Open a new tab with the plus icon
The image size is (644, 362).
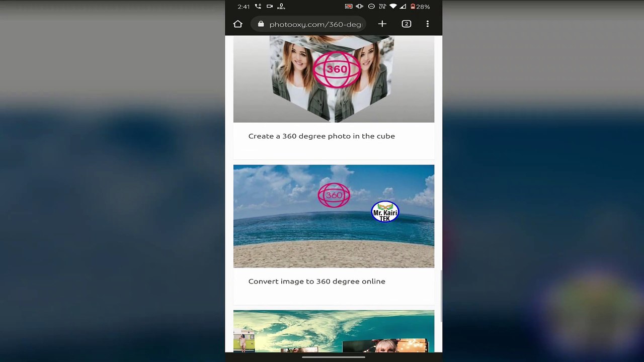(382, 24)
